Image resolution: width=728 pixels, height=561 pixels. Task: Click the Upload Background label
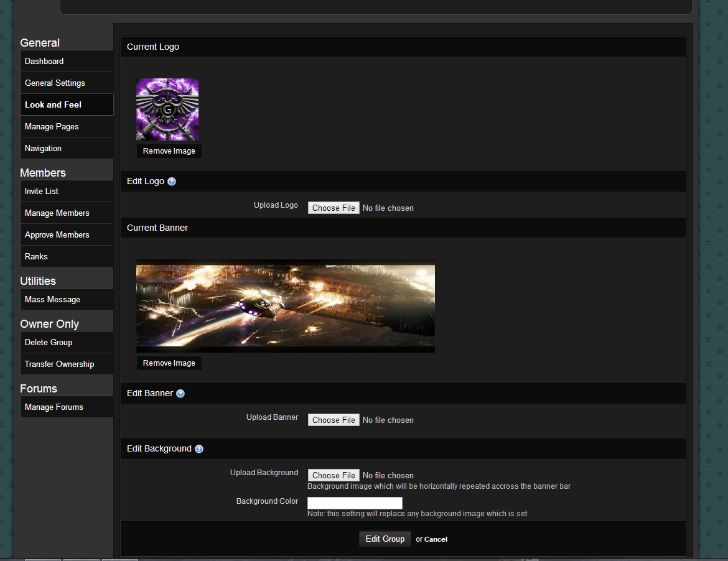[264, 473]
